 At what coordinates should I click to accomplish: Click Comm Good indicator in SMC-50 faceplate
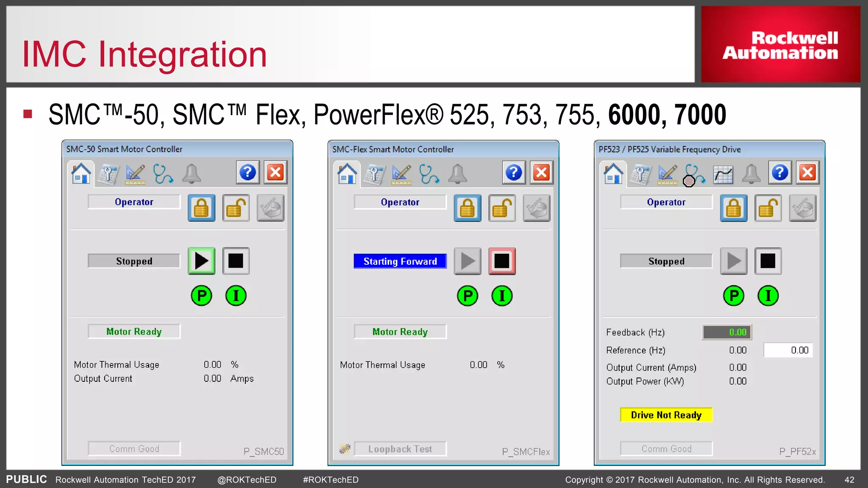click(x=134, y=449)
